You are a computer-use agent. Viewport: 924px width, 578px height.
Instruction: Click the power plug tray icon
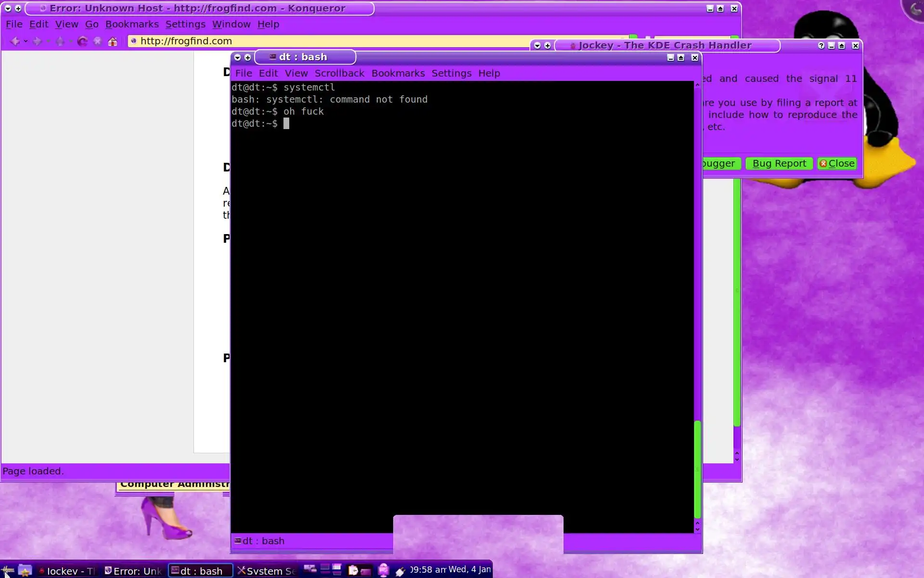pyautogui.click(x=400, y=571)
